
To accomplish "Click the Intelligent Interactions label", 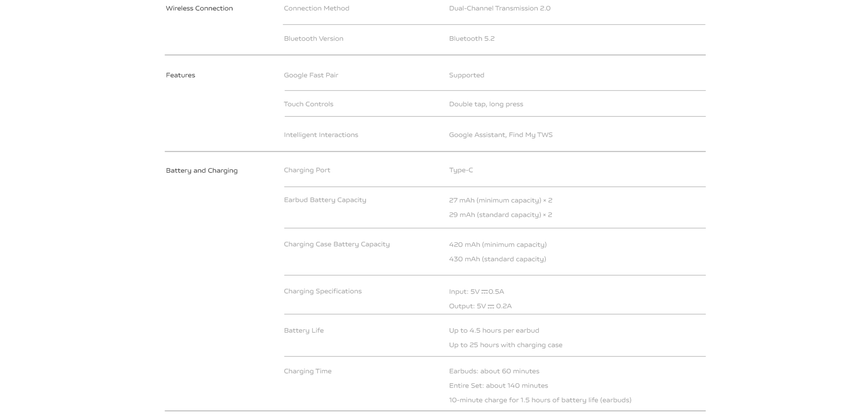I will coord(321,135).
